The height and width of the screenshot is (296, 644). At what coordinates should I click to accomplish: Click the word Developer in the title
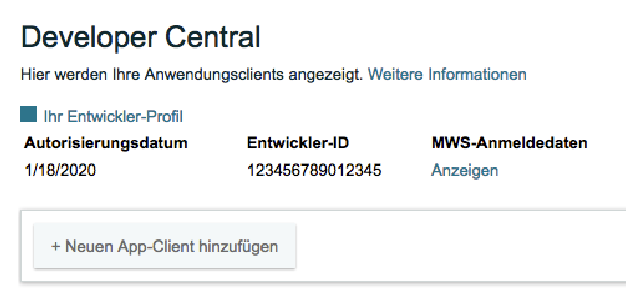[89, 38]
